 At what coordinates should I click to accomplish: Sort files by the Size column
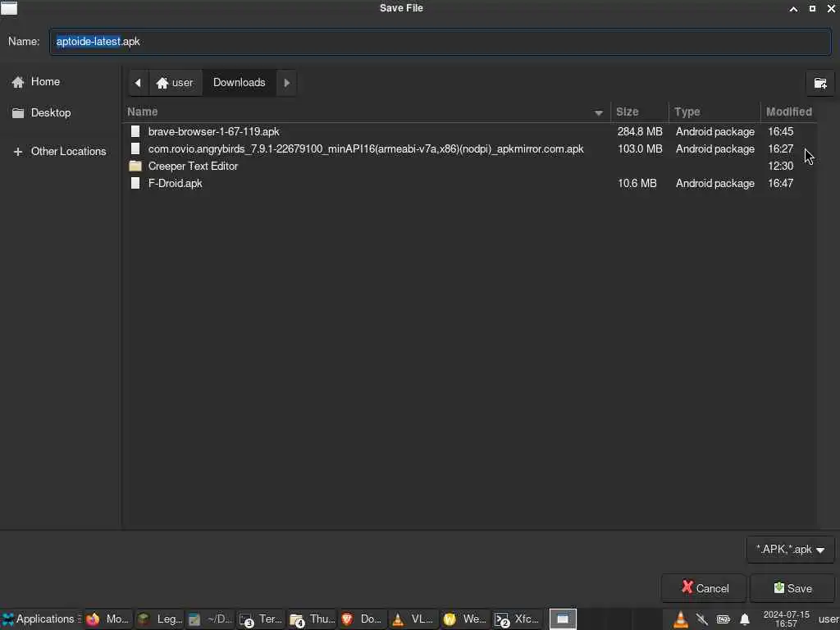coord(640,112)
